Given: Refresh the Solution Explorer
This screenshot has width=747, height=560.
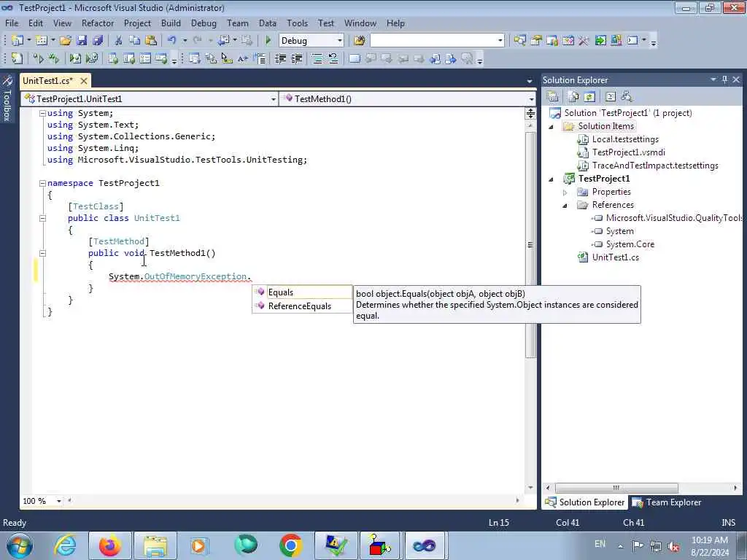Looking at the screenshot, I should pyautogui.click(x=589, y=97).
